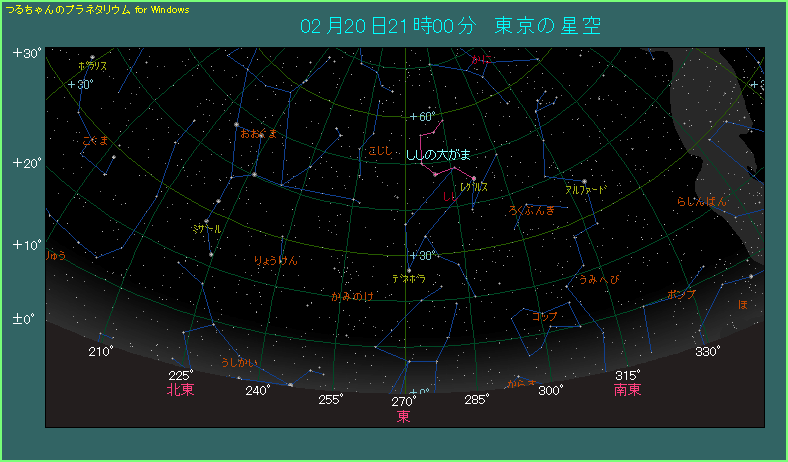Click the ミザール star label
Viewport: 788px width, 462px height.
(x=204, y=229)
